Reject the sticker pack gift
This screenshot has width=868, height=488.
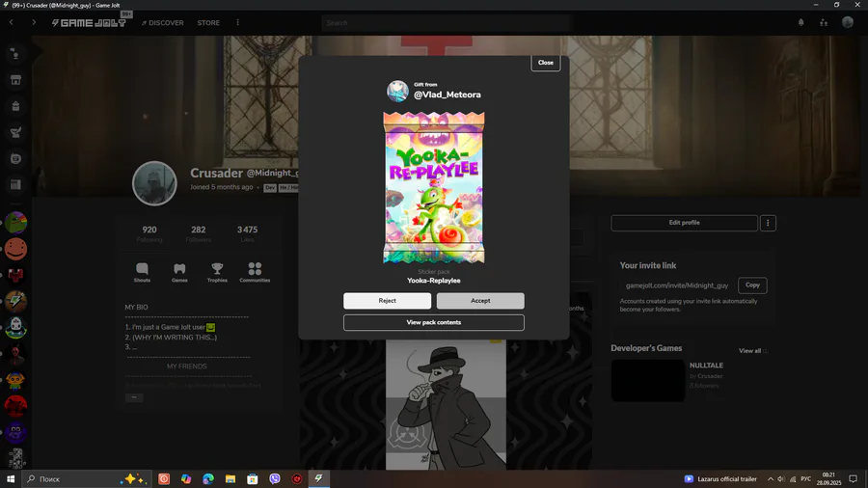pyautogui.click(x=387, y=301)
